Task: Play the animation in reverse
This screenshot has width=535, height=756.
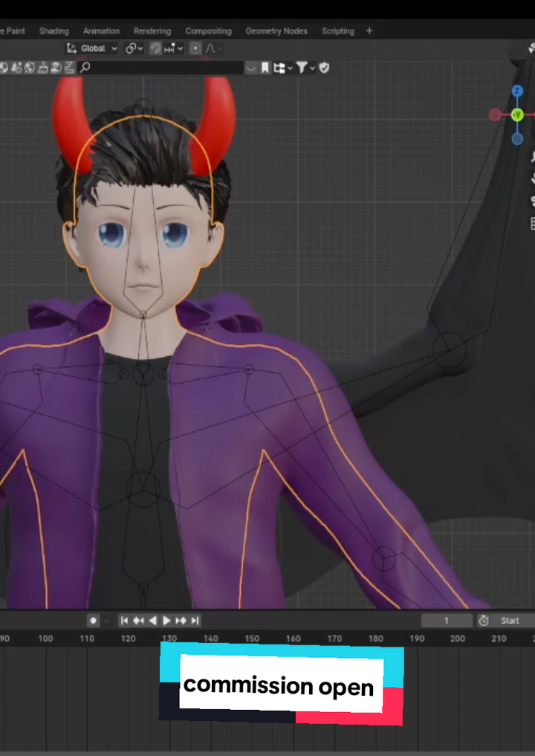Action: click(x=153, y=621)
